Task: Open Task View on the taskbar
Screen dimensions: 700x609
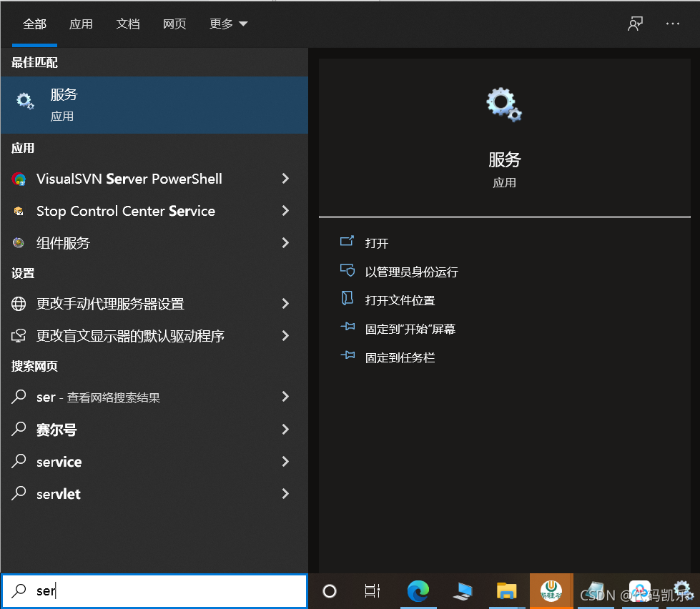Action: pos(372,591)
